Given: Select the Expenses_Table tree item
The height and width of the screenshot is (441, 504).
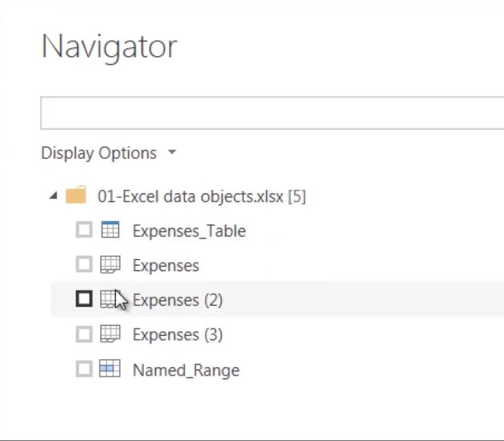Looking at the screenshot, I should [x=189, y=230].
